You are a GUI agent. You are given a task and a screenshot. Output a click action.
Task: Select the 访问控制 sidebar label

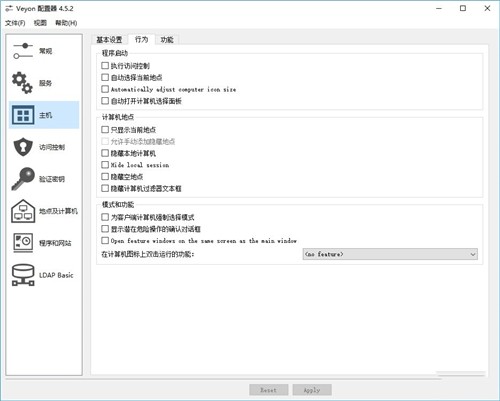[52, 147]
